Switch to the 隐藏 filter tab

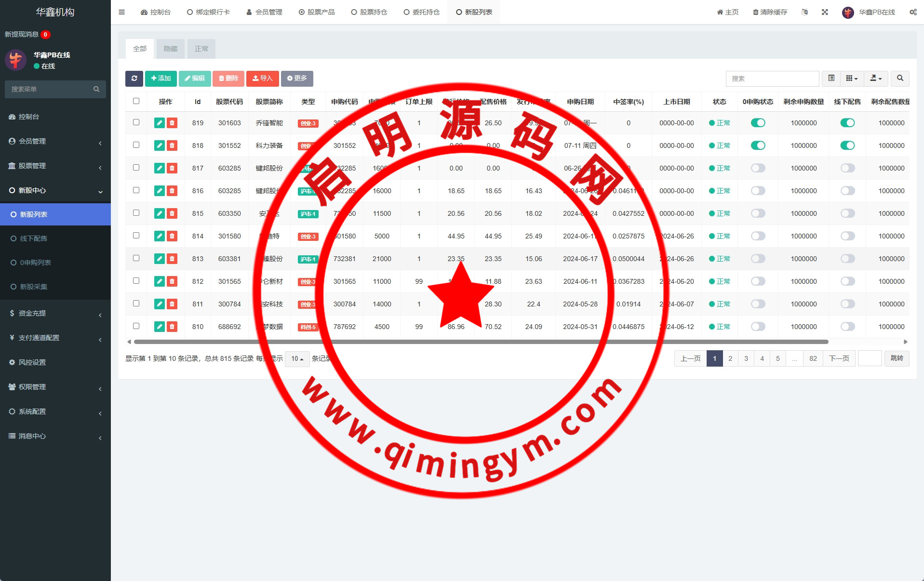point(171,49)
